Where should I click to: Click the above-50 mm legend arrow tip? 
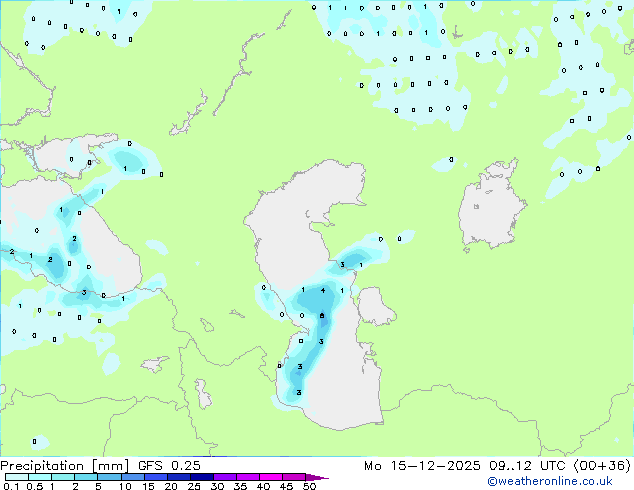coord(317,477)
